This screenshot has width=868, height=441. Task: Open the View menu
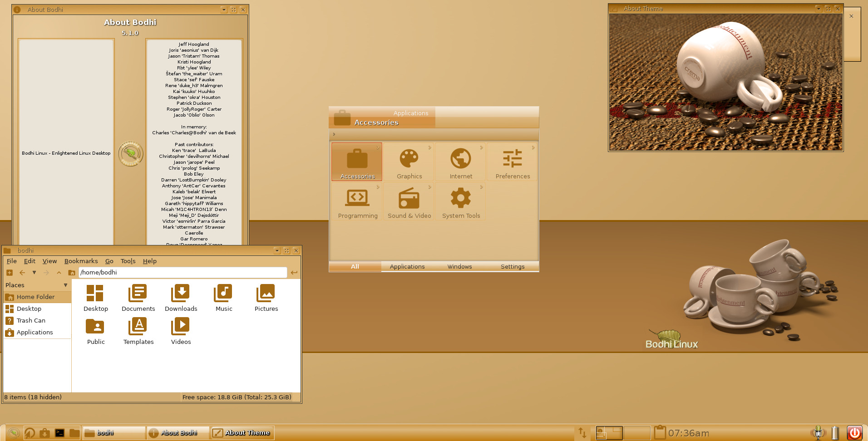[49, 261]
